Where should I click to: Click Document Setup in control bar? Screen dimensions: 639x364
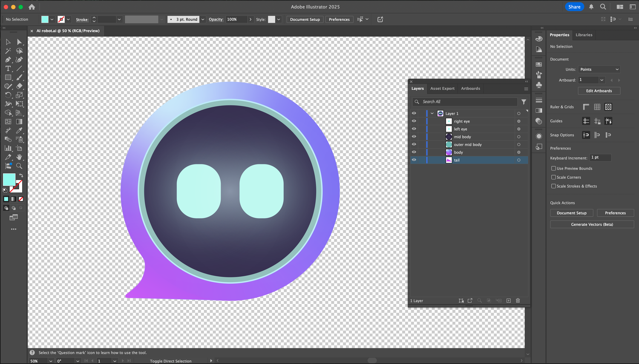[305, 20]
